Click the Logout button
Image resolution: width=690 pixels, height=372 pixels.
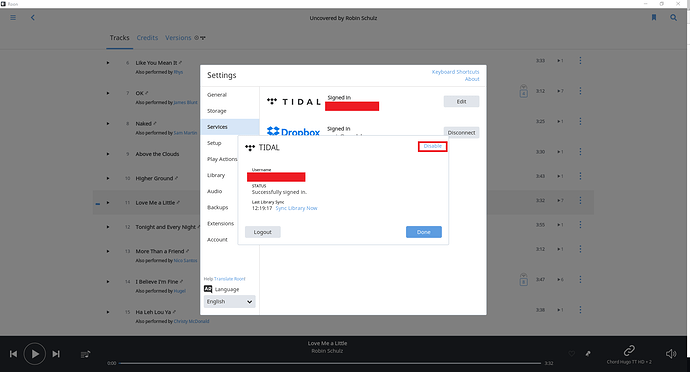(263, 232)
